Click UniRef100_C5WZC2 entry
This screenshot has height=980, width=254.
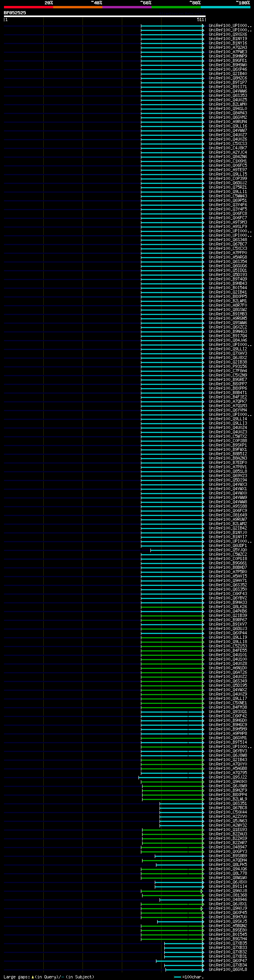tap(228, 555)
